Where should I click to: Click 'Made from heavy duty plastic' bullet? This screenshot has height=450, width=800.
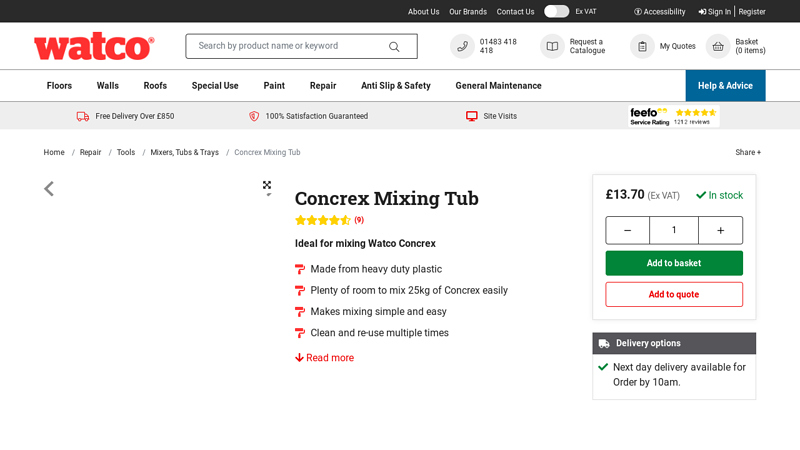pyautogui.click(x=376, y=269)
